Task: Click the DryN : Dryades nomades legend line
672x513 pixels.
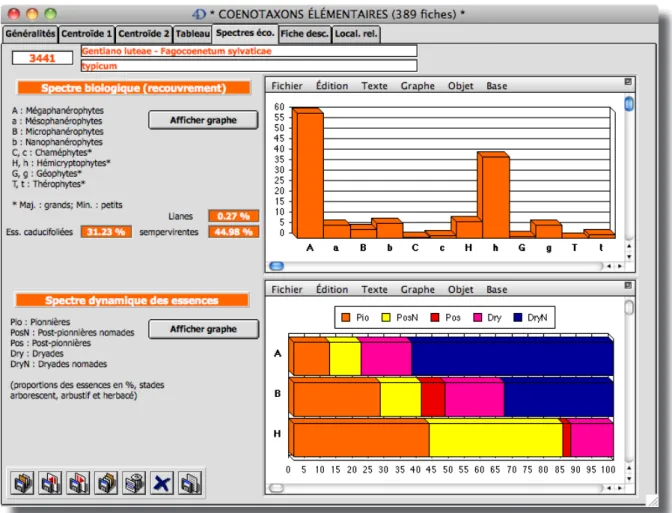Action: [x=59, y=364]
